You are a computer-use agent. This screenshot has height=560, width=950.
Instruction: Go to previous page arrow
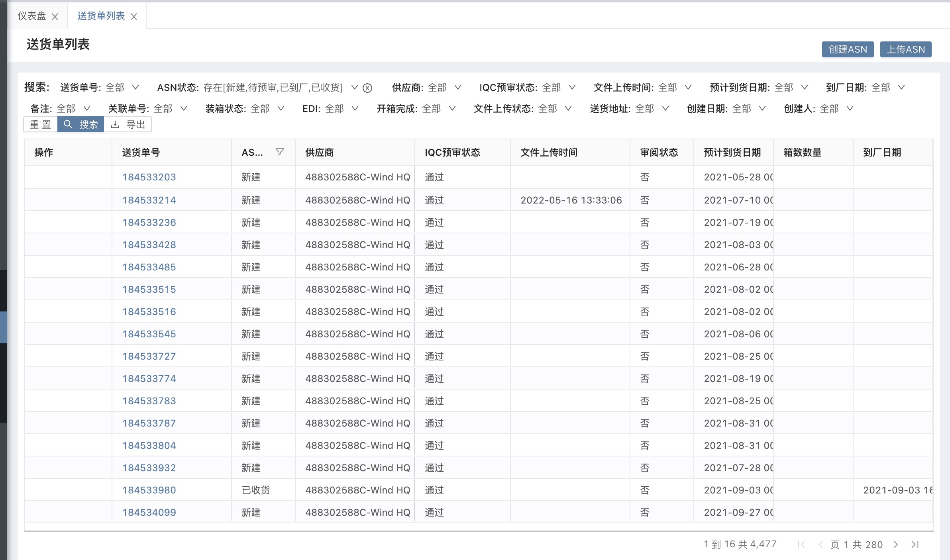(820, 544)
